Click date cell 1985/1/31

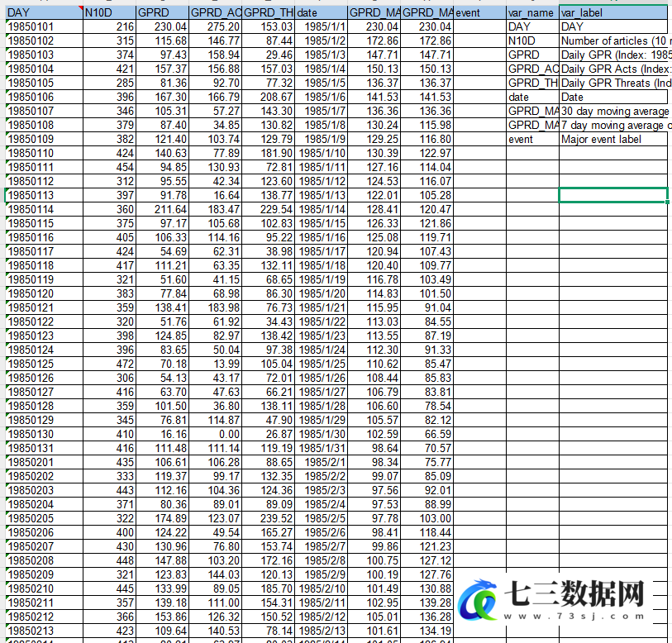click(x=321, y=448)
